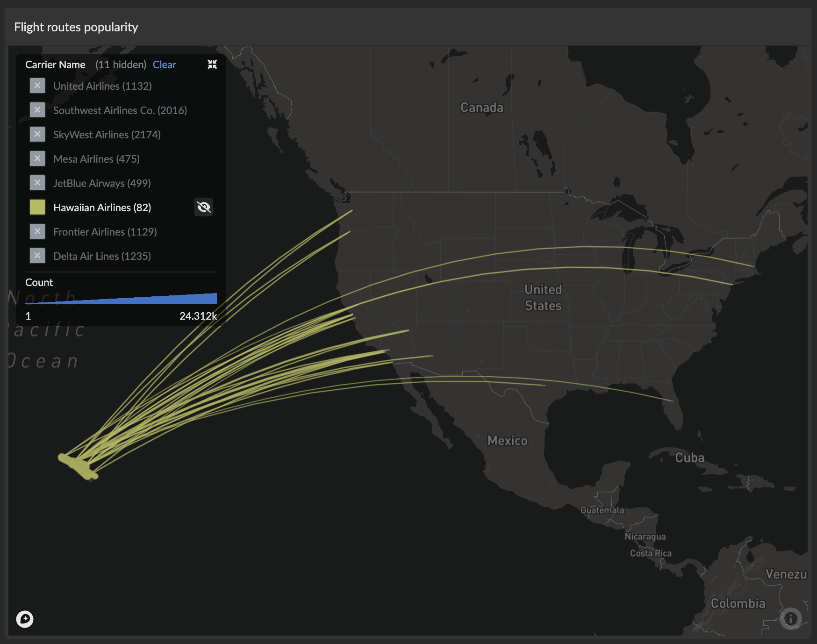The width and height of the screenshot is (817, 644).
Task: Click the (11 hidden) text in the legend
Action: (x=121, y=64)
